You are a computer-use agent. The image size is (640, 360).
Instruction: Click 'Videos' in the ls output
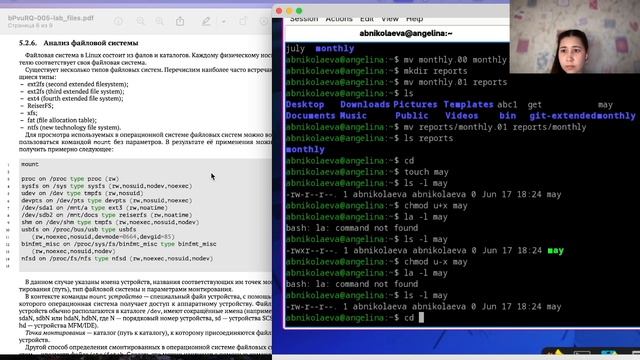pyautogui.click(x=461, y=116)
